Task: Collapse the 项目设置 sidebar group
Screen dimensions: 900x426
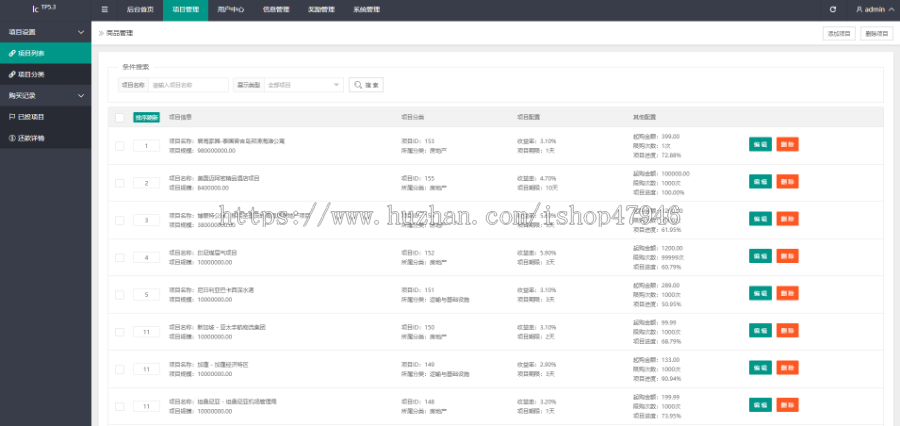Action: (x=45, y=32)
